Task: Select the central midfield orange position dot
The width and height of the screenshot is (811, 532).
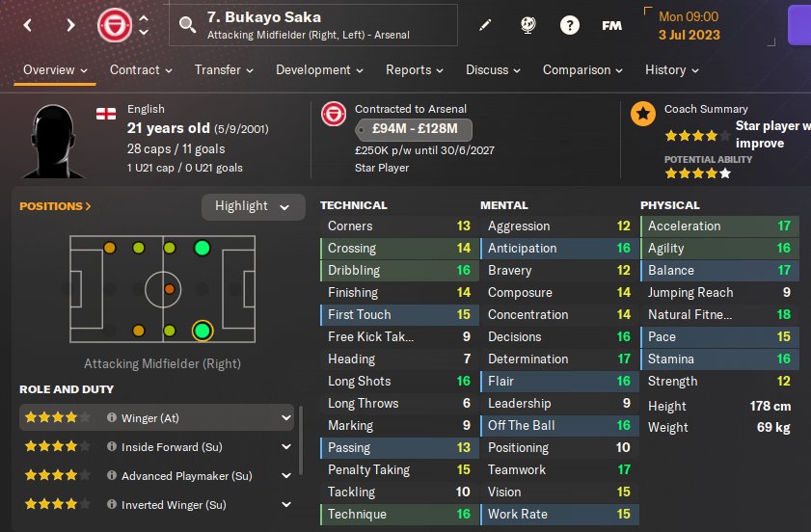Action: (169, 289)
